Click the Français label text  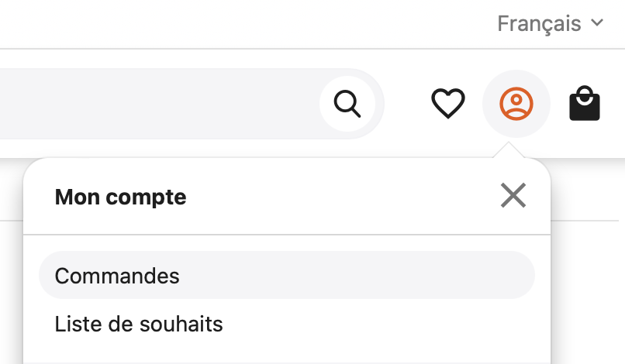(539, 23)
